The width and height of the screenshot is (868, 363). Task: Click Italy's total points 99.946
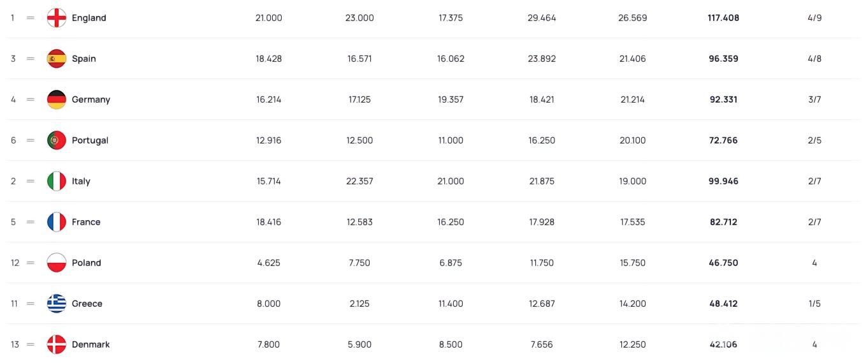[723, 181]
